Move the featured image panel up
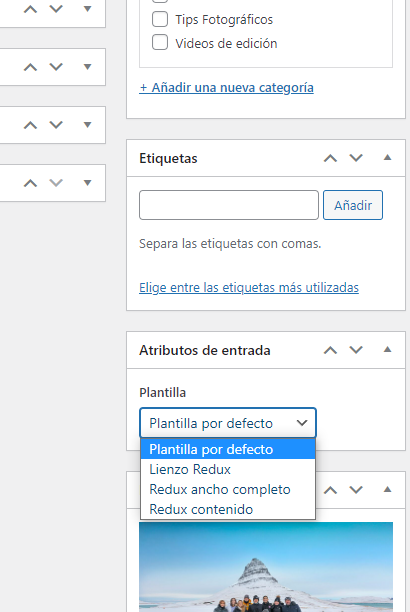 tap(330, 490)
